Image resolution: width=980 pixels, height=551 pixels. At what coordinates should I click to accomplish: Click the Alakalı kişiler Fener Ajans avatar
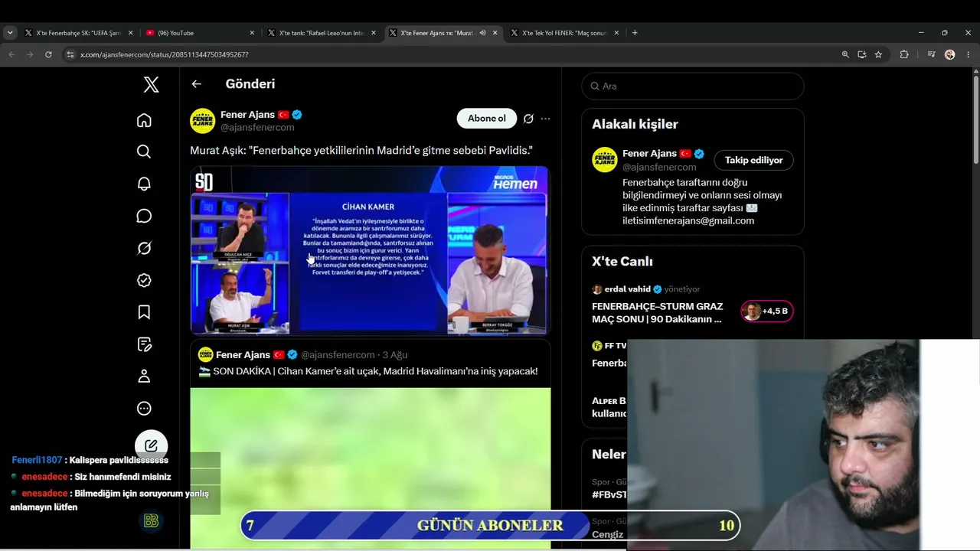pyautogui.click(x=605, y=159)
